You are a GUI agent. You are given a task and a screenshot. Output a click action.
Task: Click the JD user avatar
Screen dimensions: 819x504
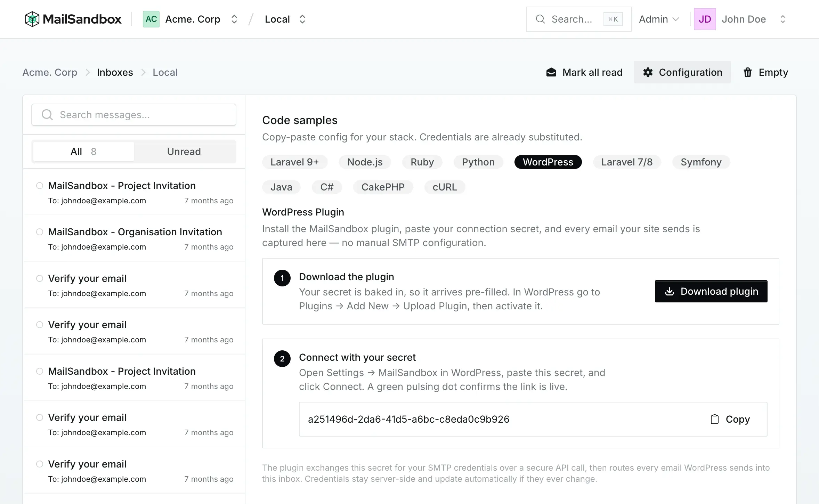pyautogui.click(x=705, y=19)
